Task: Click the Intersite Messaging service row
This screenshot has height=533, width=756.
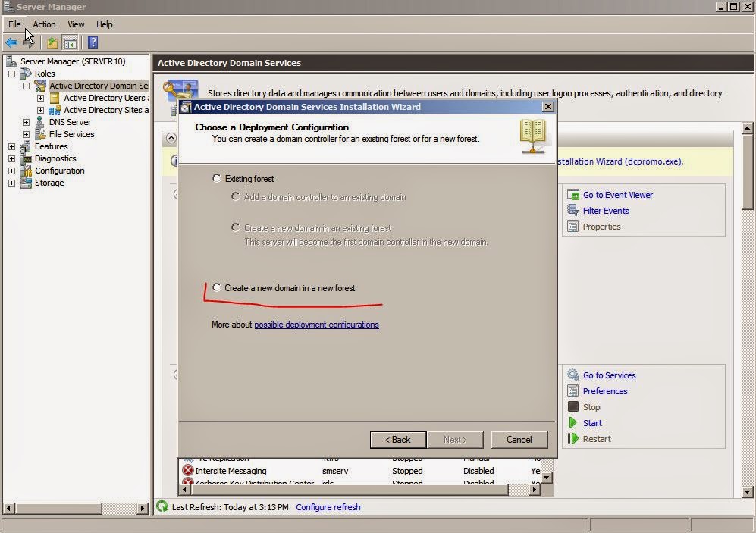Action: (361, 470)
